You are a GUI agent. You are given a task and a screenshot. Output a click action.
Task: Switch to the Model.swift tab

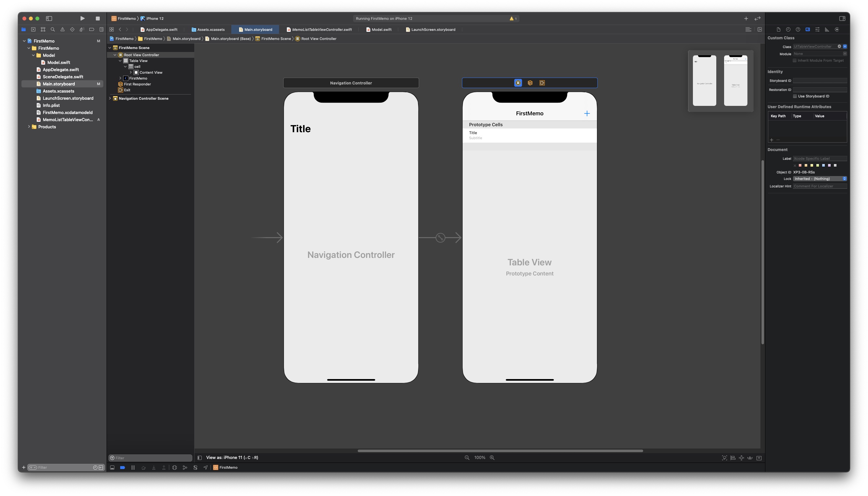coord(381,30)
